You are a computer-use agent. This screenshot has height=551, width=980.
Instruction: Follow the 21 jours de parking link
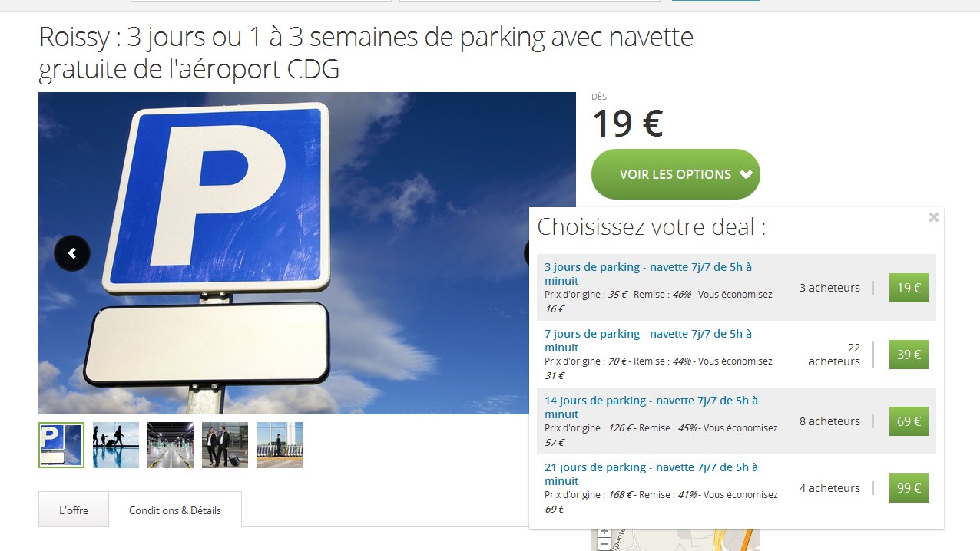pos(651,474)
